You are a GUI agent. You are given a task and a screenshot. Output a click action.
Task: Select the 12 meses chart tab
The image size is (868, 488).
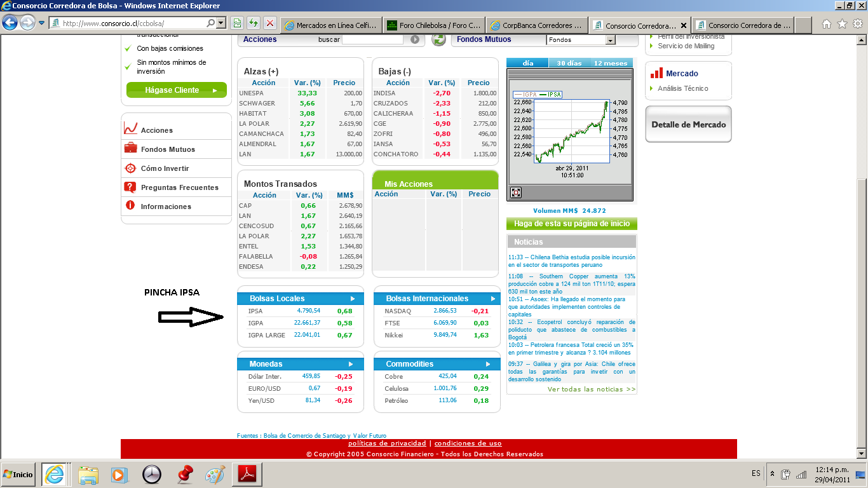coord(611,63)
